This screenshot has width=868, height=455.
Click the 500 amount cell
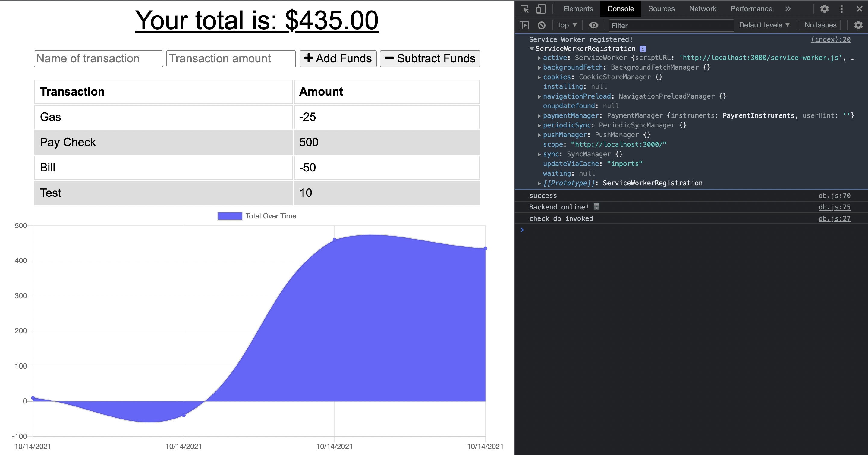click(x=387, y=143)
